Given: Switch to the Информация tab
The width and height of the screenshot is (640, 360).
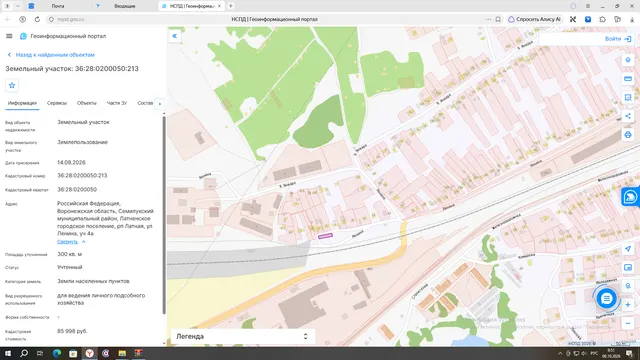Looking at the screenshot, I should coord(22,103).
